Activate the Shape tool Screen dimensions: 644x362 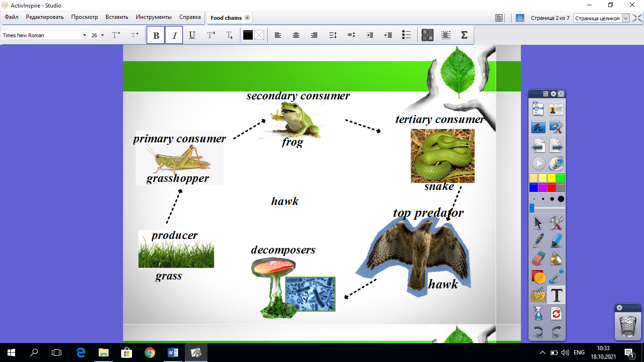538,277
